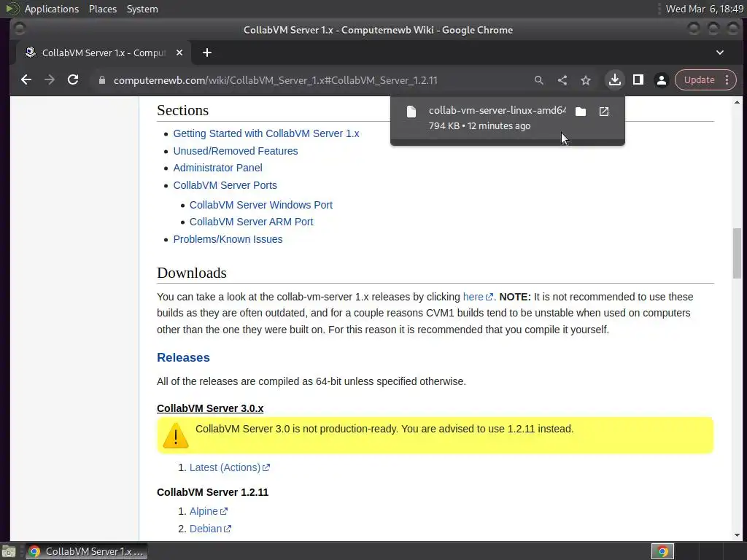Click the Chrome icon in workspace switcher
This screenshot has height=560, width=747.
[662, 551]
